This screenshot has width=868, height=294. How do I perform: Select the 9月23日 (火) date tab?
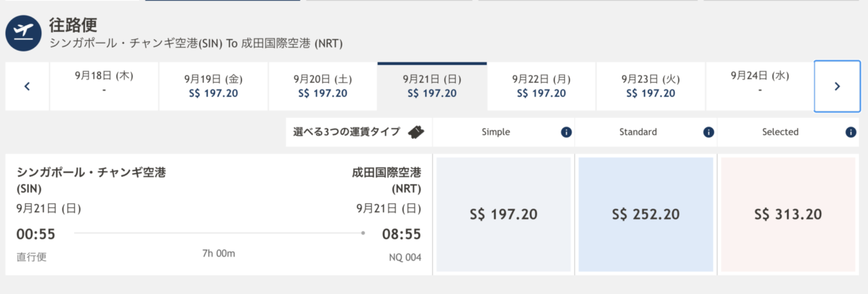pos(651,86)
